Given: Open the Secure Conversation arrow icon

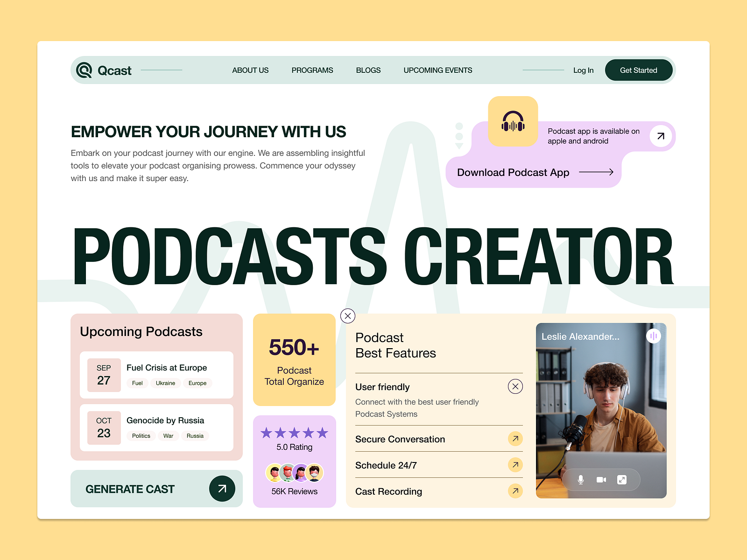Looking at the screenshot, I should click(515, 439).
